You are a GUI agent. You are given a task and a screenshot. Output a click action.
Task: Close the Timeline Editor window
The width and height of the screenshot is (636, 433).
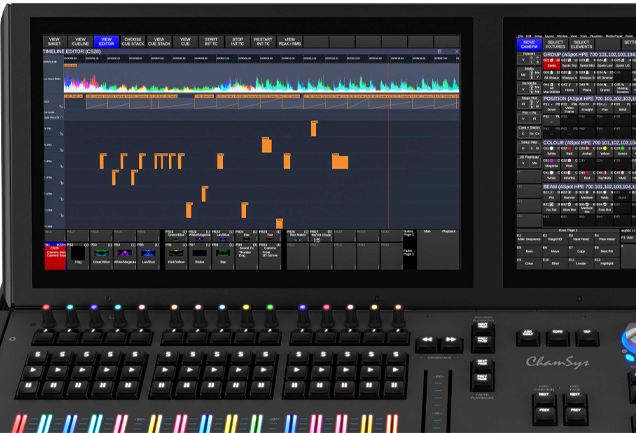[456, 51]
